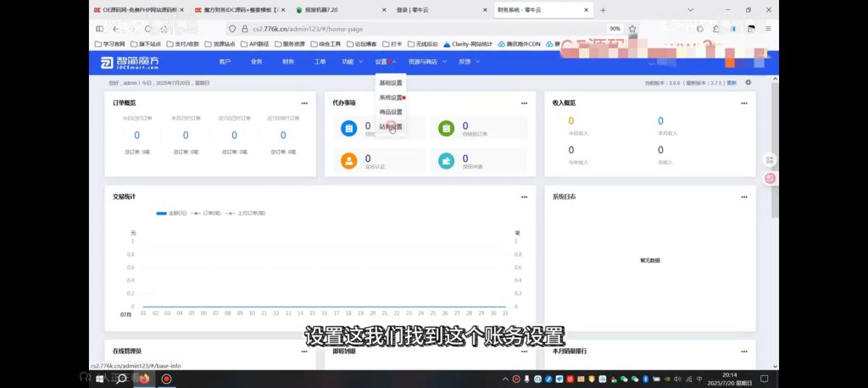Click the teal 提现申请 icon

point(447,160)
